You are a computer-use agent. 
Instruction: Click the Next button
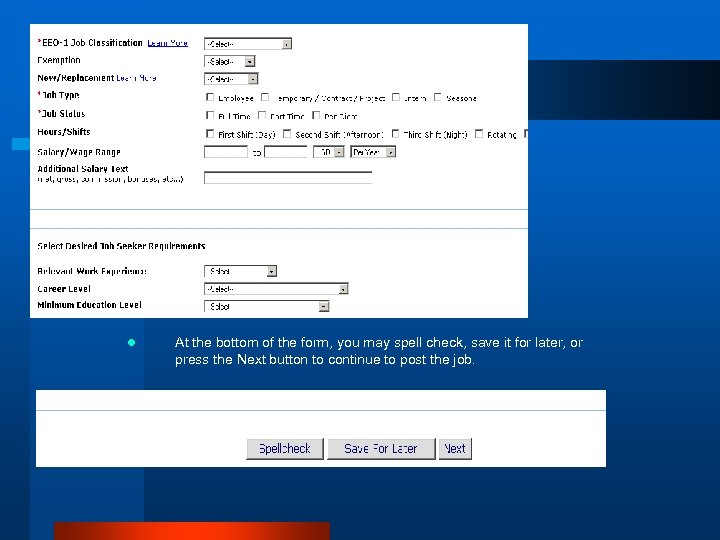tap(455, 449)
